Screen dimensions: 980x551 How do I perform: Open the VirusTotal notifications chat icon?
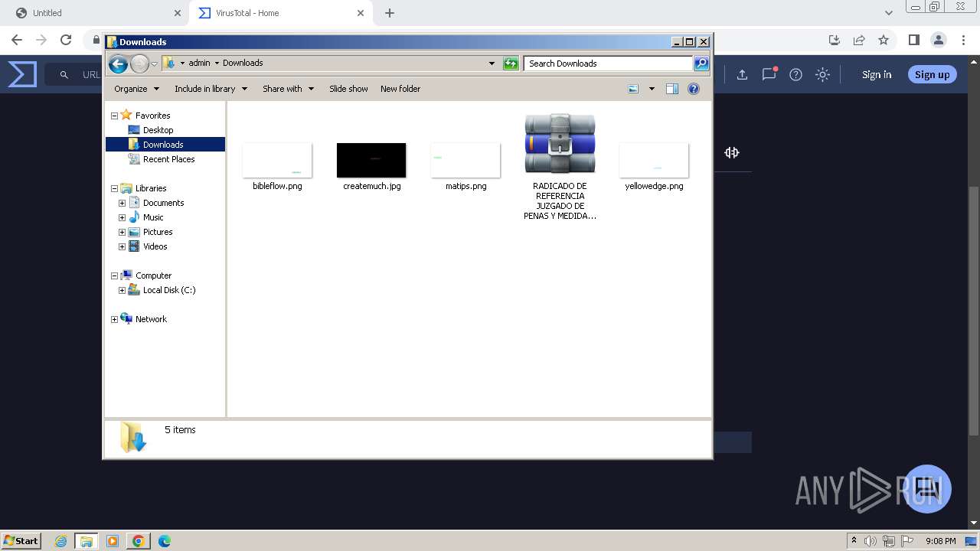tap(769, 74)
